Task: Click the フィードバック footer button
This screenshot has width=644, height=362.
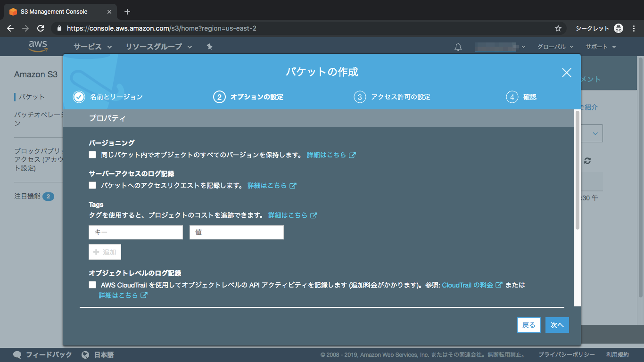Action: click(x=42, y=355)
